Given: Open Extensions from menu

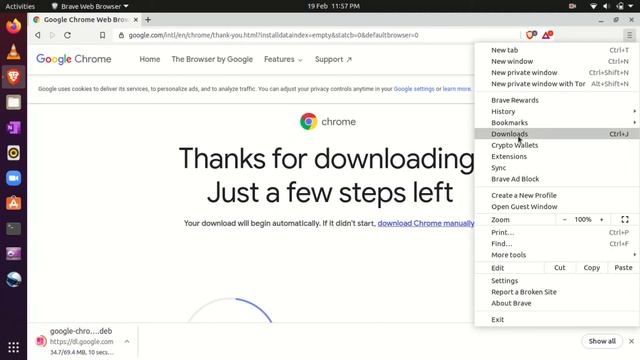Looking at the screenshot, I should (x=557, y=156).
